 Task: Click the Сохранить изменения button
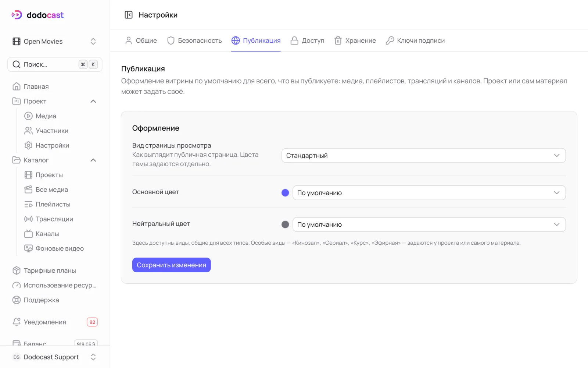click(172, 265)
